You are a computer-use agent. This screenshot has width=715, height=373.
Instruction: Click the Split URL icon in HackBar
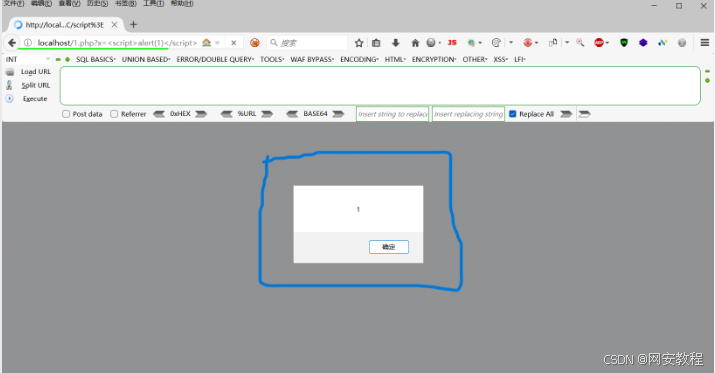(x=9, y=85)
